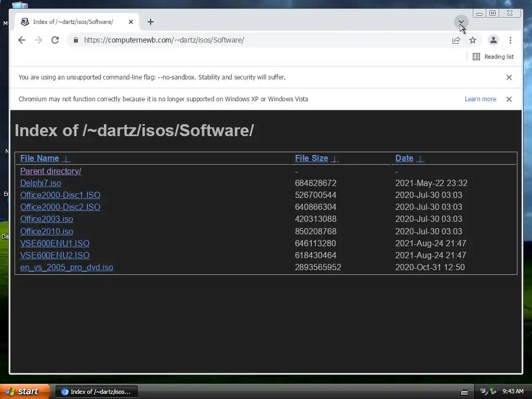Viewport: 532px width, 399px height.
Task: Go to Parent directory
Action: (x=50, y=171)
